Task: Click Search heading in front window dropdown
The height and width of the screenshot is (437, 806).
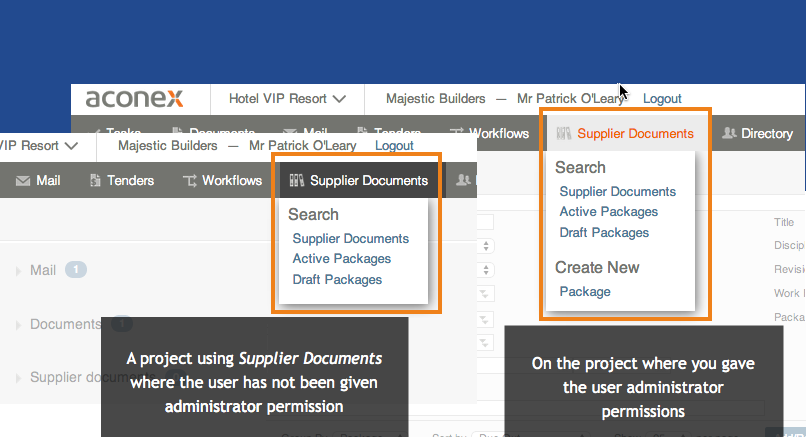Action: pos(313,214)
